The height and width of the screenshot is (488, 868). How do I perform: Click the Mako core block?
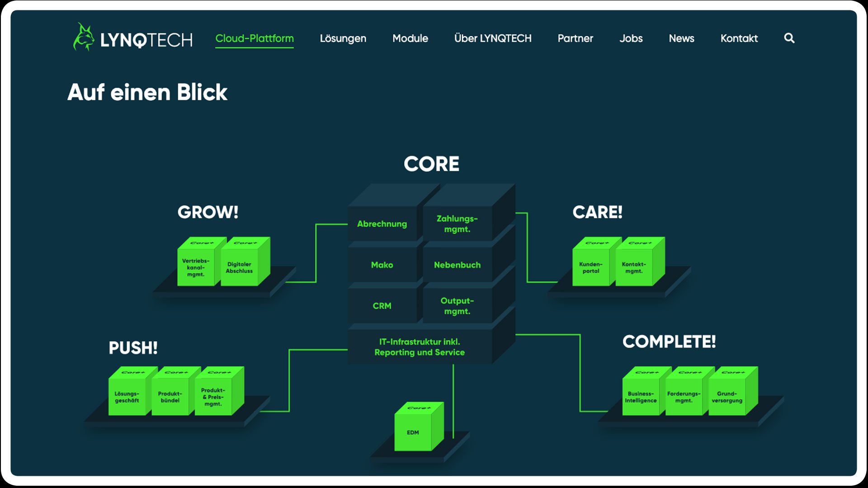382,265
